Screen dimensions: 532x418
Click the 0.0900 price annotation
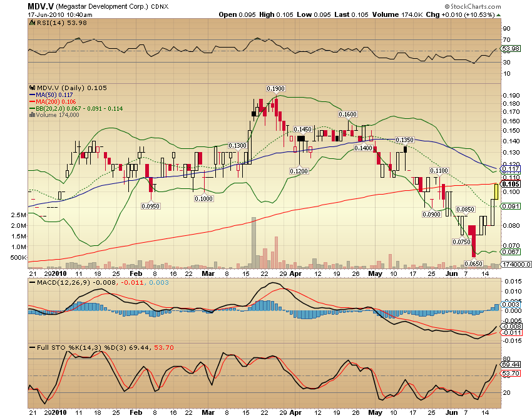(432, 215)
